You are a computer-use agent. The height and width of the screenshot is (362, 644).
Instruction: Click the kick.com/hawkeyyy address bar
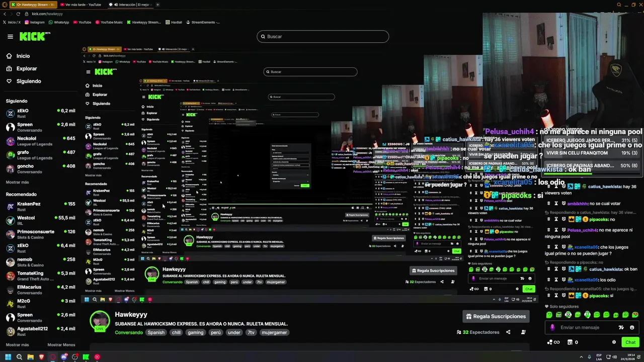point(47,14)
